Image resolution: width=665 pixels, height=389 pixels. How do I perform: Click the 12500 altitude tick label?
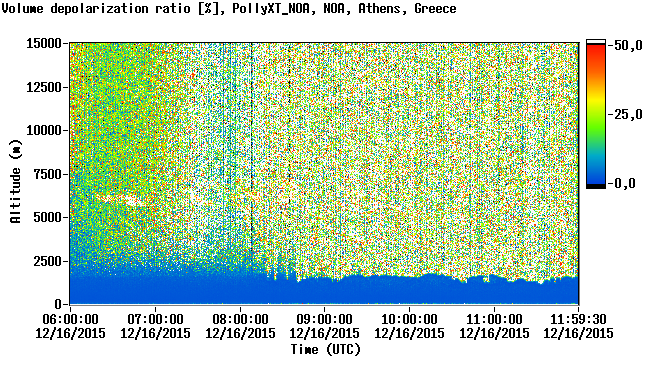point(44,87)
